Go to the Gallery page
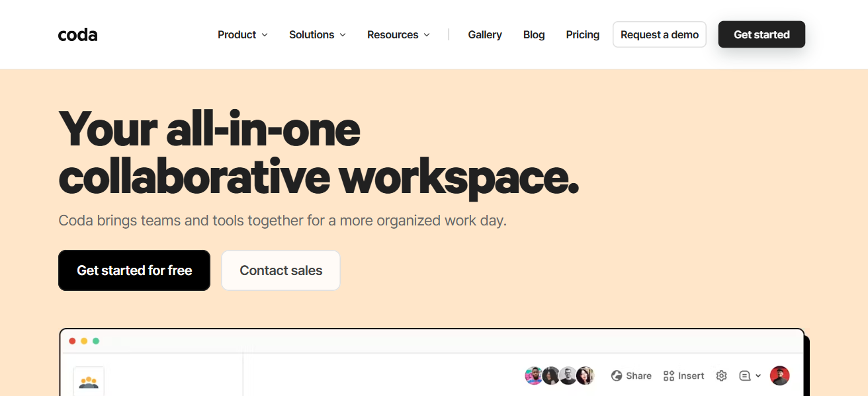 coord(485,35)
